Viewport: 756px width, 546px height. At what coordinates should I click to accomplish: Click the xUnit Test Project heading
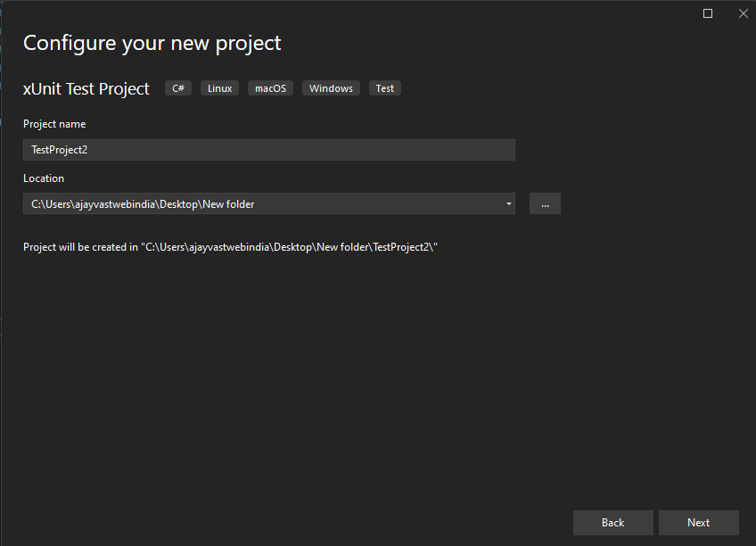[x=86, y=88]
